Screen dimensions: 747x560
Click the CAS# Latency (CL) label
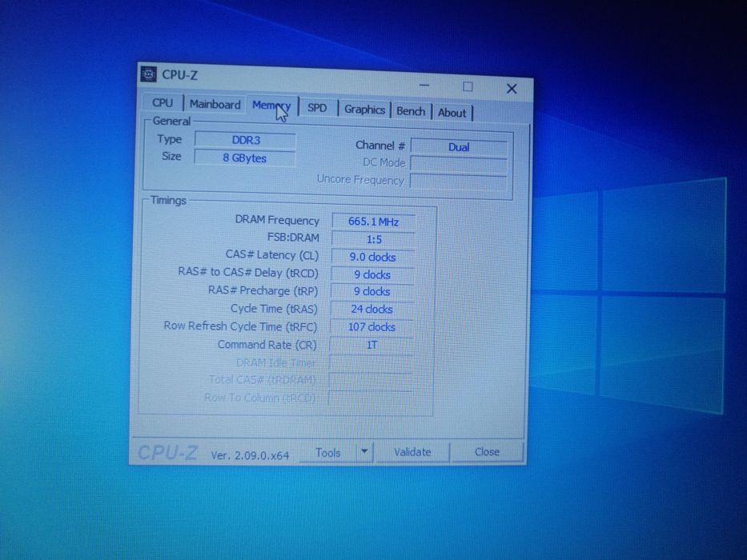(x=271, y=255)
